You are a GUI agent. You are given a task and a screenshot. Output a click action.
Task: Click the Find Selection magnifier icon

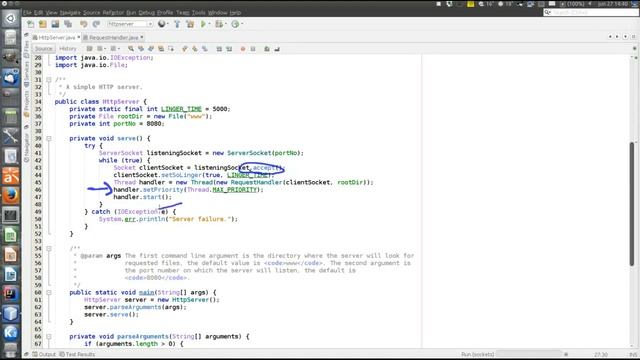click(131, 49)
